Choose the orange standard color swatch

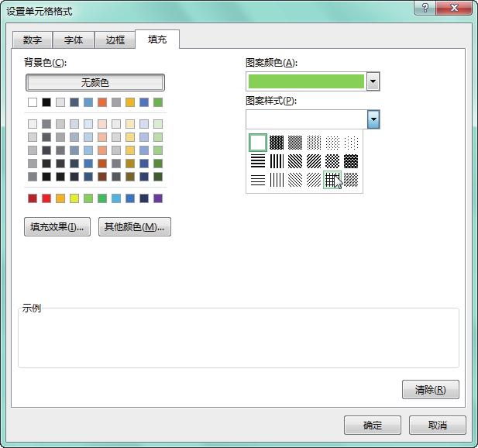pos(60,198)
